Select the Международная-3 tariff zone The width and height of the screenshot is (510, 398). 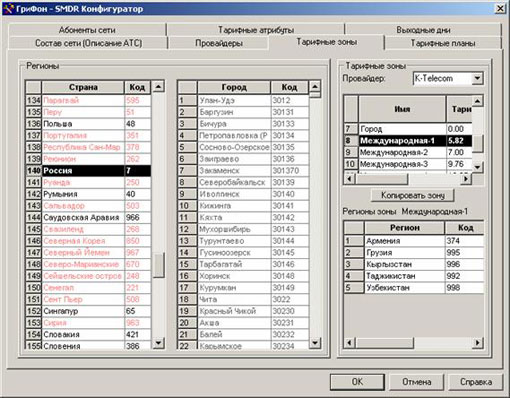point(408,164)
